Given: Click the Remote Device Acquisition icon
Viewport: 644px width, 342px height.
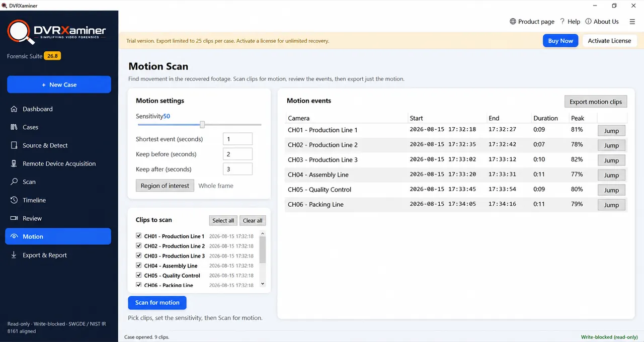Looking at the screenshot, I should click(x=14, y=163).
